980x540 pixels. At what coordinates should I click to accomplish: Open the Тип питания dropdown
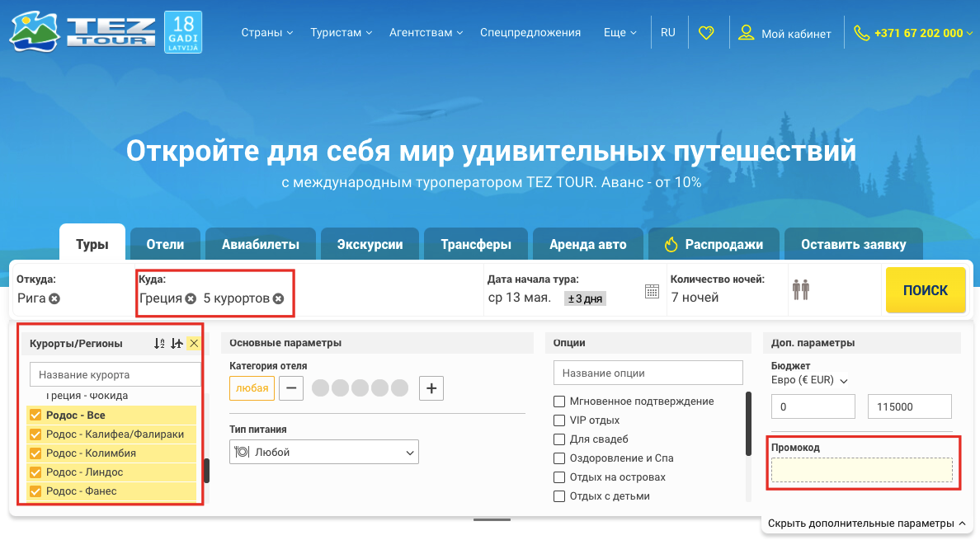323,452
